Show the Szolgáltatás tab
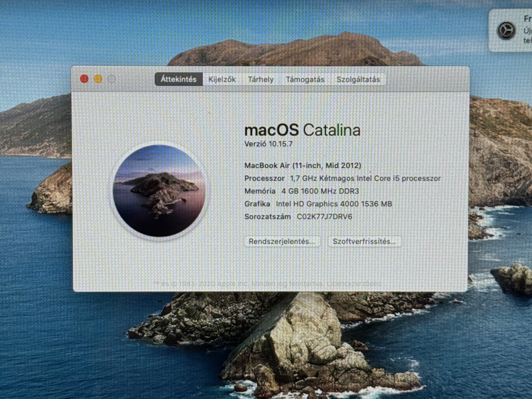This screenshot has height=399, width=532. coord(358,79)
